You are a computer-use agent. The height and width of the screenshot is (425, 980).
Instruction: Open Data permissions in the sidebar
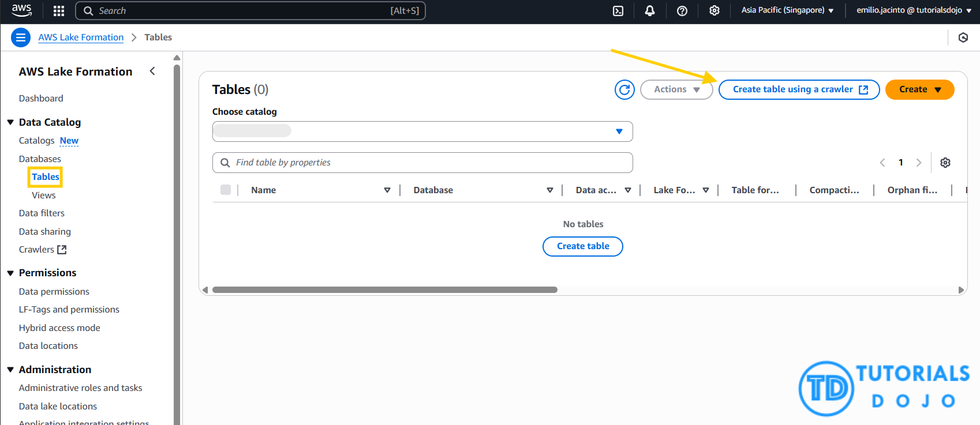54,292
